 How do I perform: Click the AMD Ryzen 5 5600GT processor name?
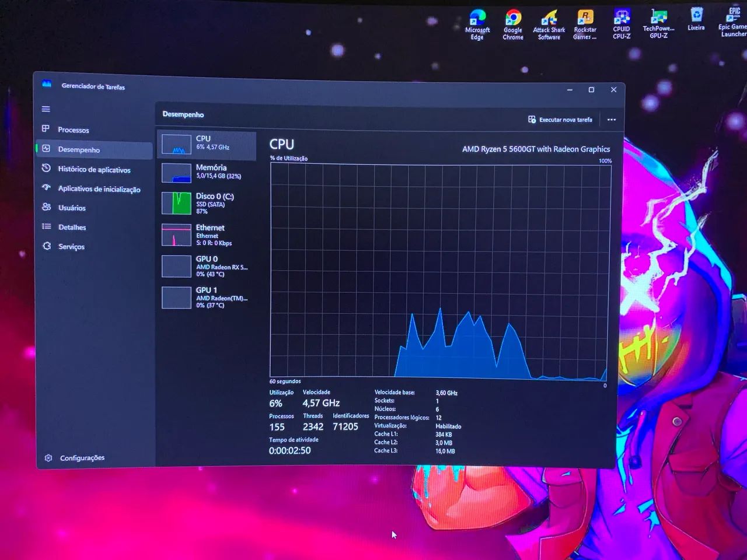point(536,149)
